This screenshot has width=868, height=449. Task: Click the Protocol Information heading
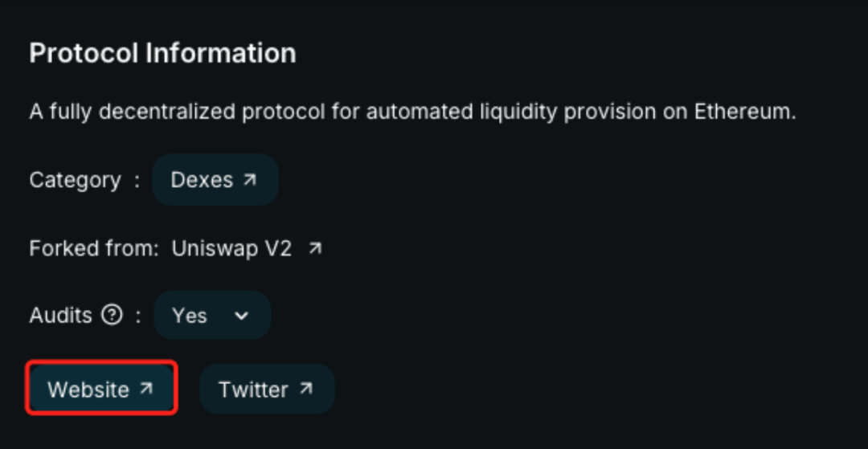coord(162,53)
